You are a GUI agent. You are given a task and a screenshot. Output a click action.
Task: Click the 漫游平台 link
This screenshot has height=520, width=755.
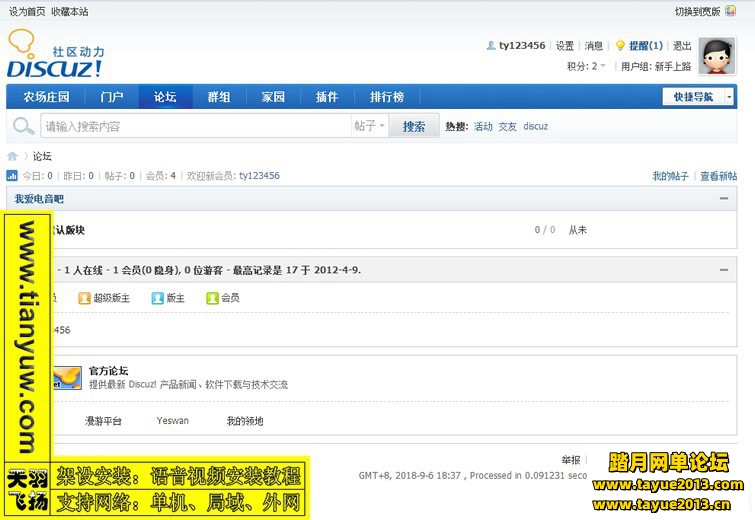(103, 421)
